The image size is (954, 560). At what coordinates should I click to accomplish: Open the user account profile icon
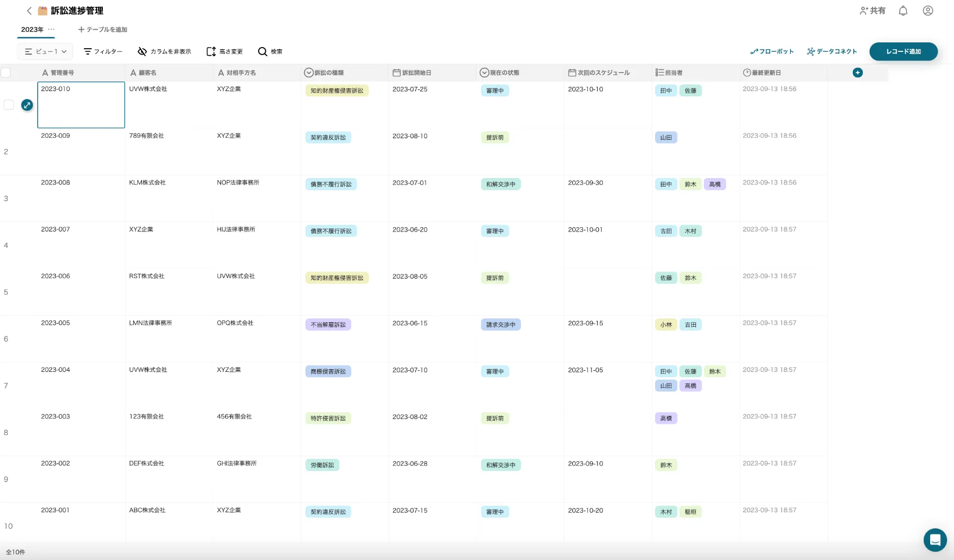(x=928, y=11)
